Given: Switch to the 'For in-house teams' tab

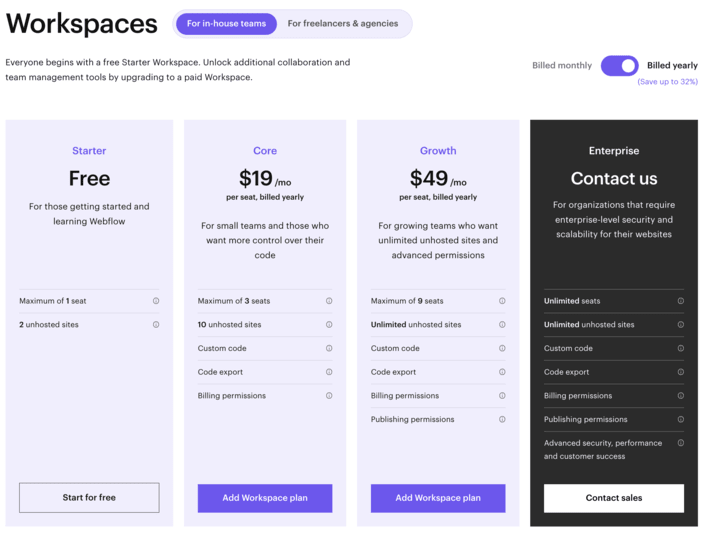Looking at the screenshot, I should 226,24.
